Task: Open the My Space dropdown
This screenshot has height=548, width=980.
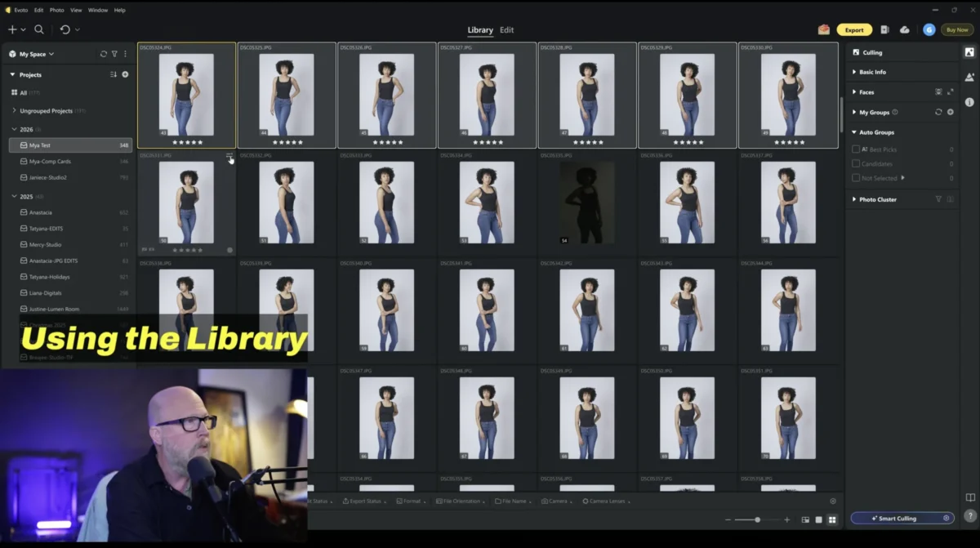Action: pyautogui.click(x=32, y=54)
